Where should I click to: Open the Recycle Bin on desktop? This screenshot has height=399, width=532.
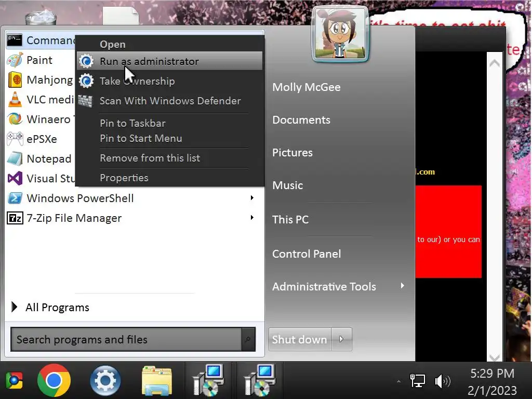pos(41,17)
